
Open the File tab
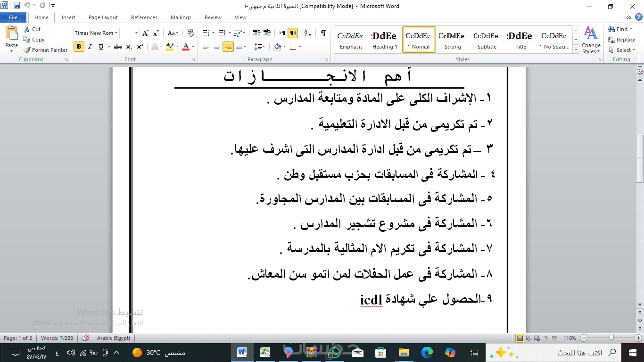13,17
